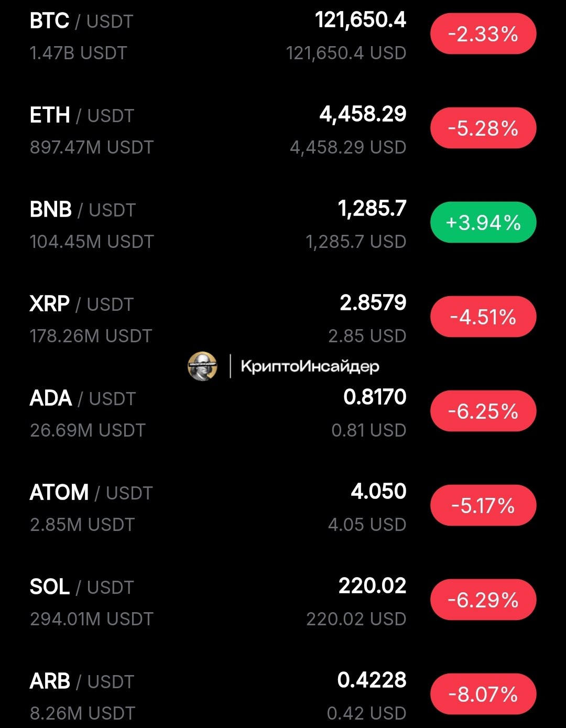Image resolution: width=566 pixels, height=728 pixels.
Task: Tap the BTC -2.33% change badge
Action: [483, 34]
